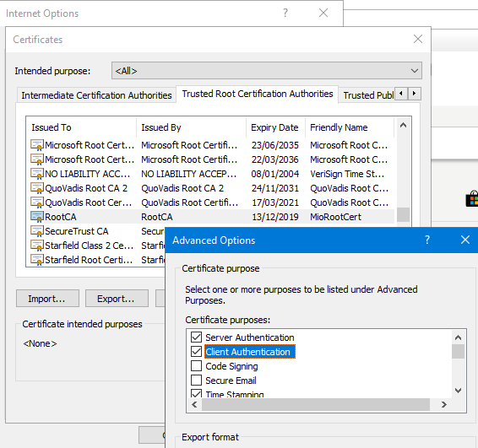
Task: Open the Advanced Options help question mark
Action: point(427,240)
